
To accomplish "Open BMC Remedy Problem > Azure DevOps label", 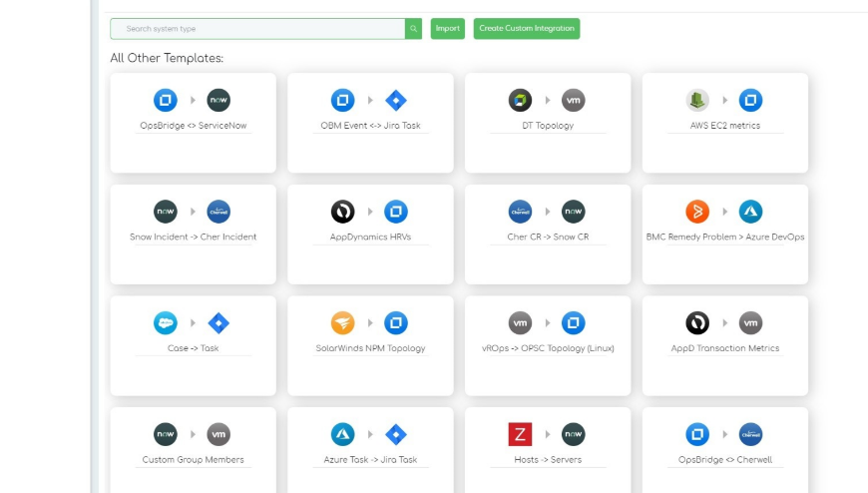I will 725,238.
